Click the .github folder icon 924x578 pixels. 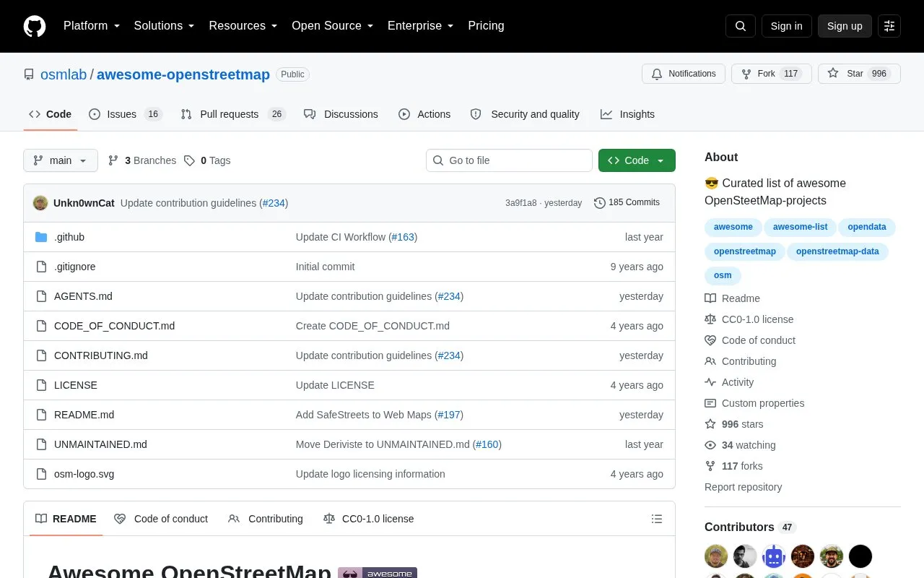41,237
